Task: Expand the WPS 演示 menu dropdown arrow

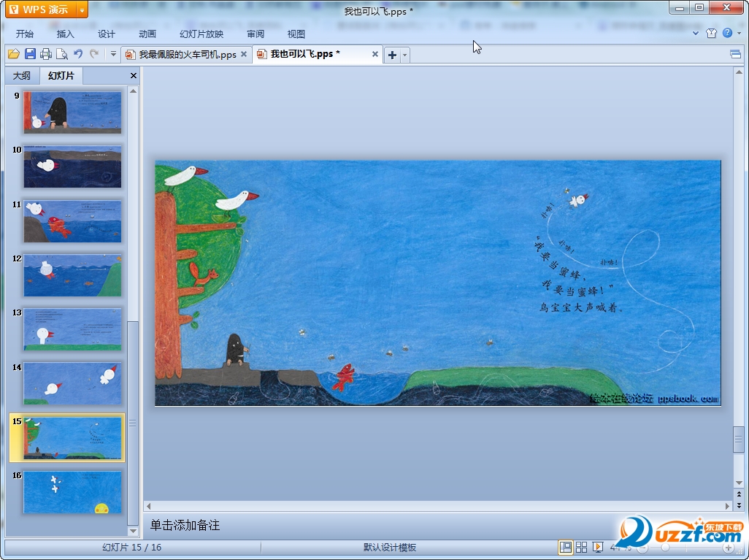Action: (82, 9)
